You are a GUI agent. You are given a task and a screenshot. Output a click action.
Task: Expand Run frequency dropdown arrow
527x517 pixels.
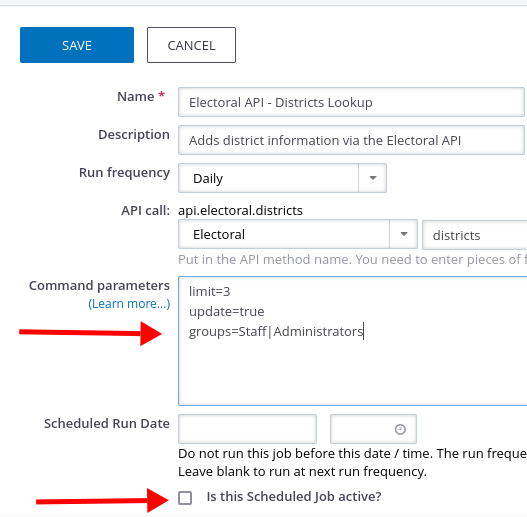373,178
